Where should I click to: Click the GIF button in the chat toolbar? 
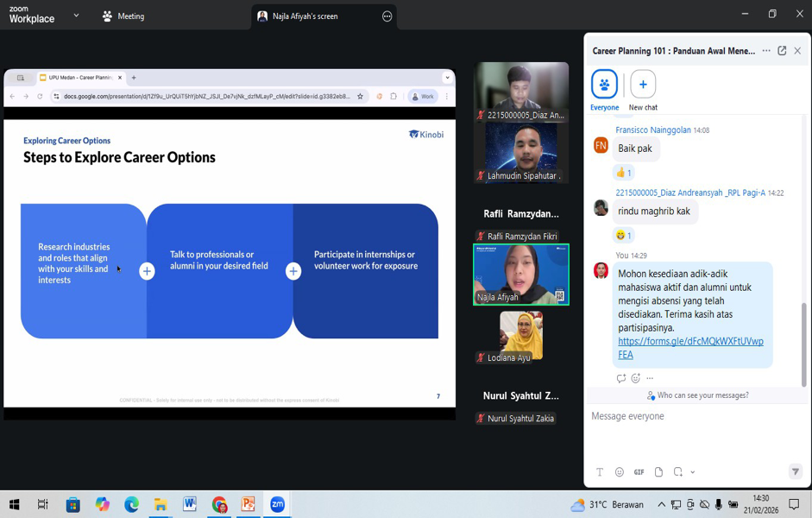pos(639,472)
